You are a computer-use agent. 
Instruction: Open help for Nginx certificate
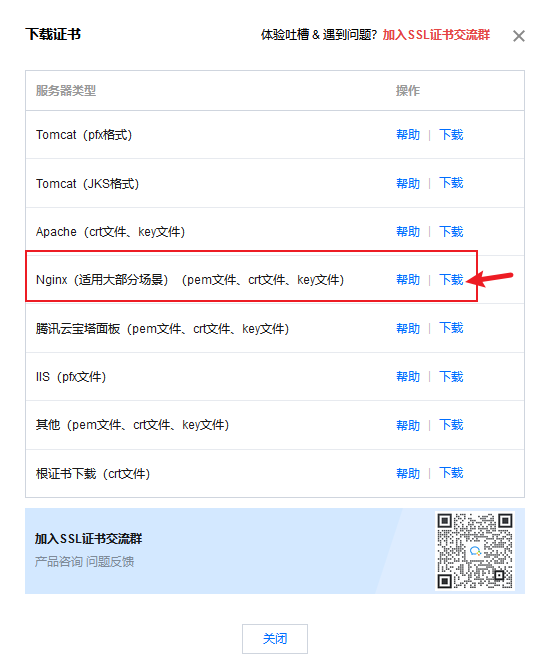click(408, 279)
